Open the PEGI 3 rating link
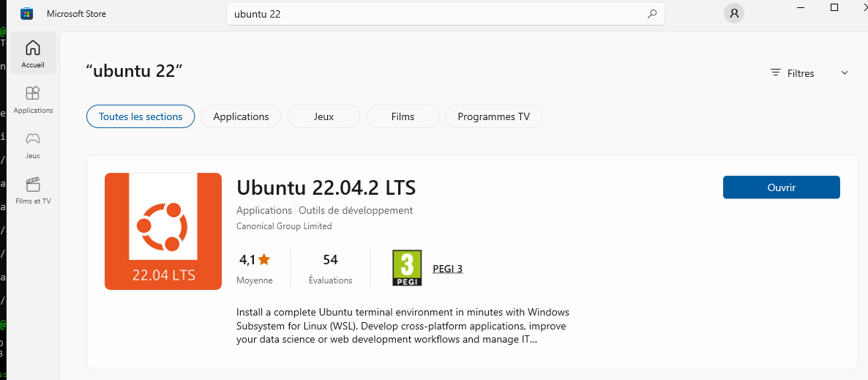The height and width of the screenshot is (380, 868). point(448,269)
